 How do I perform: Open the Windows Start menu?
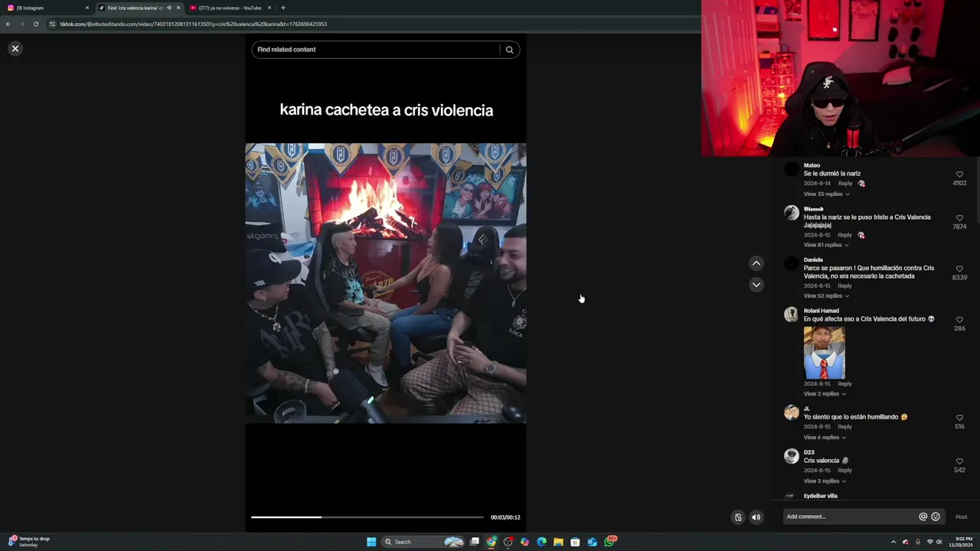[x=371, y=542]
